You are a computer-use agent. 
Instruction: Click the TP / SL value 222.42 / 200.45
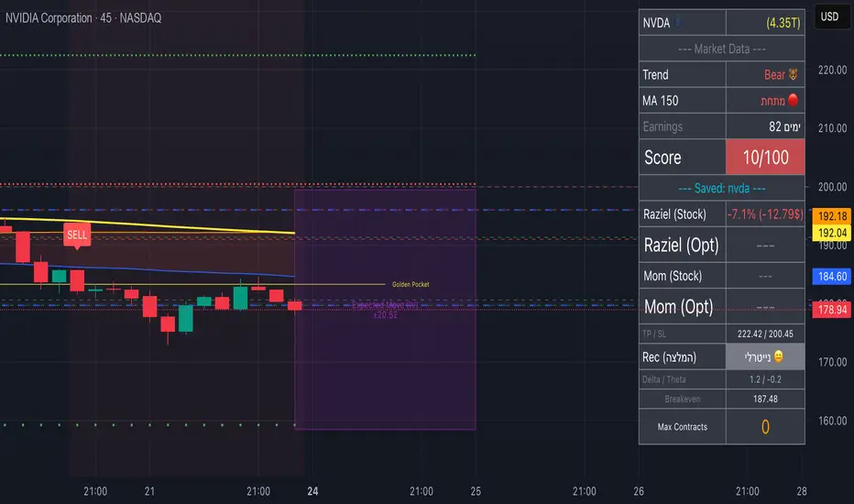tap(765, 334)
